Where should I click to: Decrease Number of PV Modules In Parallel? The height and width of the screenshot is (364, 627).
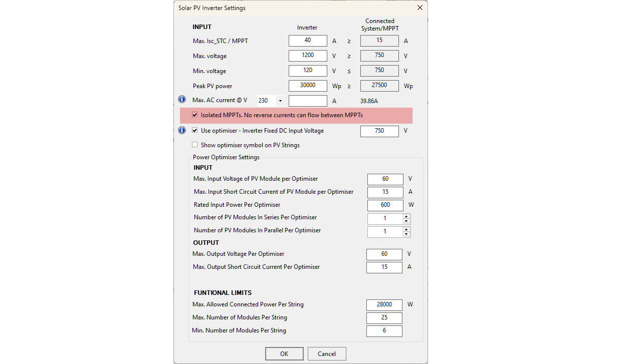click(406, 234)
